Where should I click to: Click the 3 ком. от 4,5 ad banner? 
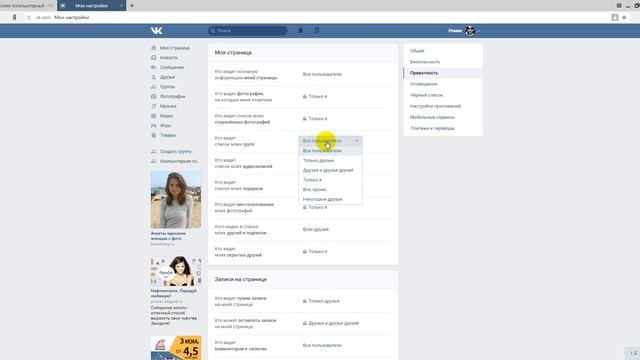(176, 348)
